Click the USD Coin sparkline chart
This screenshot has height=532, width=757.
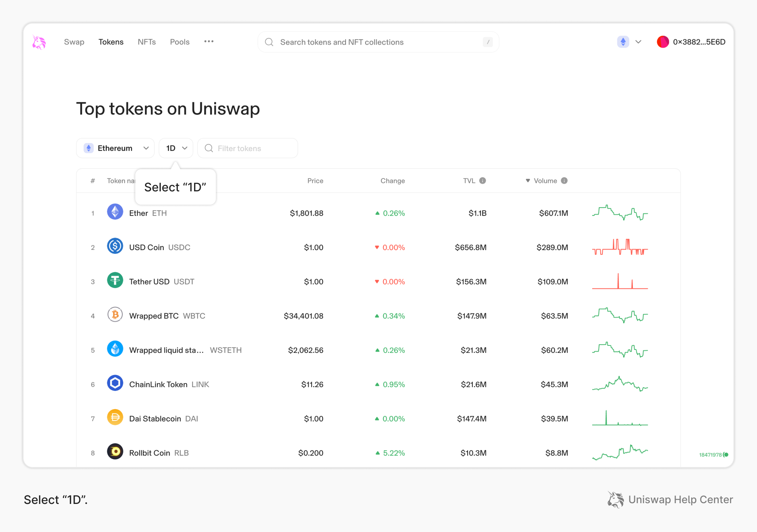tap(620, 247)
